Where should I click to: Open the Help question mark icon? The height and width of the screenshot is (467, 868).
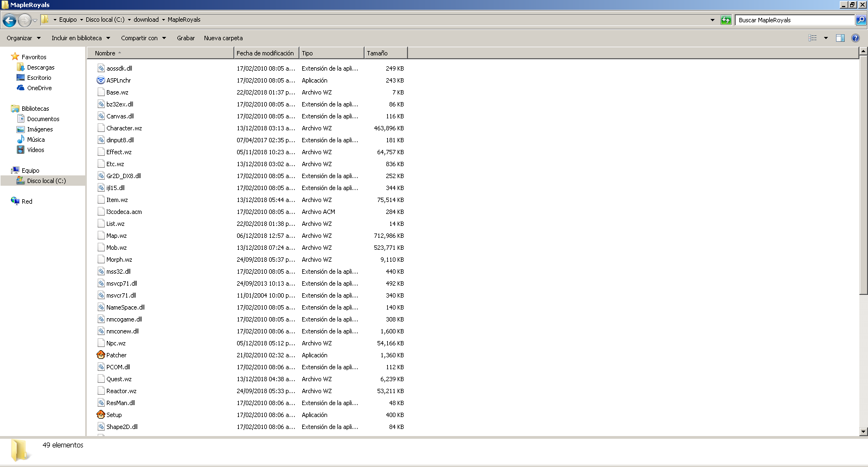[x=856, y=38]
